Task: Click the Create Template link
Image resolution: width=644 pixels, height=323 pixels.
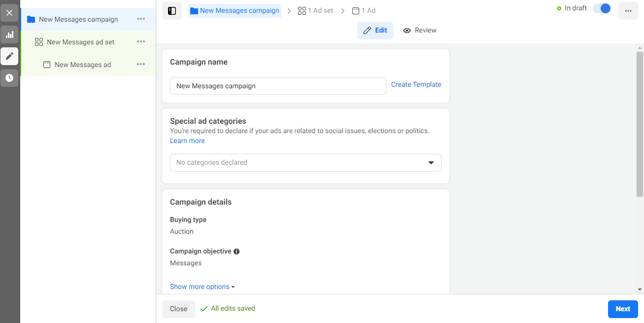Action: coord(416,84)
